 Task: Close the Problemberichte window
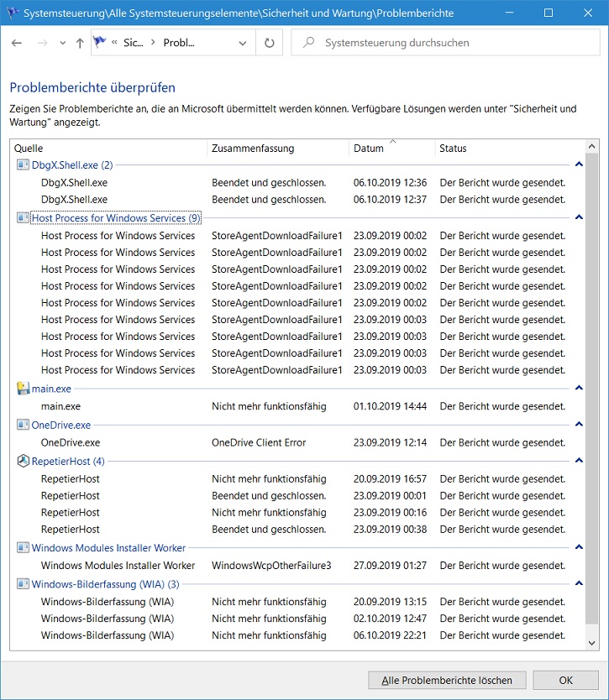point(588,13)
